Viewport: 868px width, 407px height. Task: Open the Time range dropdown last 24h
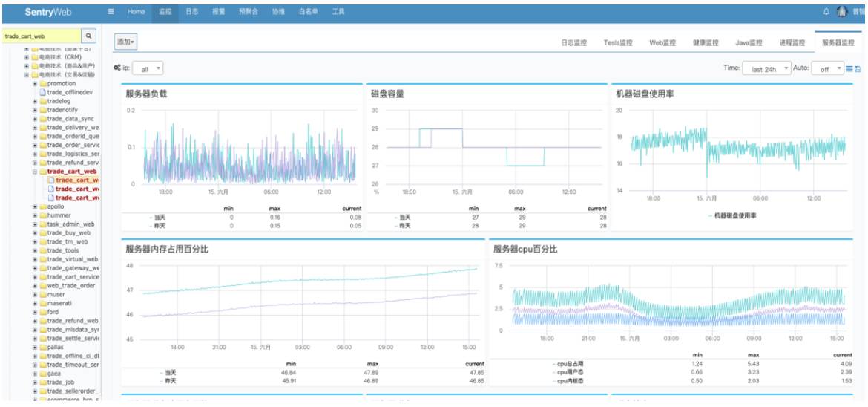[766, 69]
